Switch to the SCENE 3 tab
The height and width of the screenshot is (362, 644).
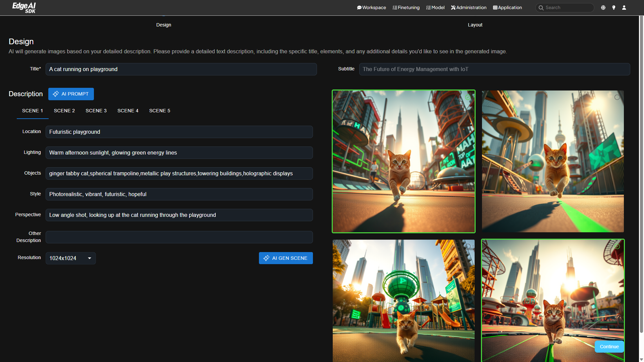(x=96, y=111)
